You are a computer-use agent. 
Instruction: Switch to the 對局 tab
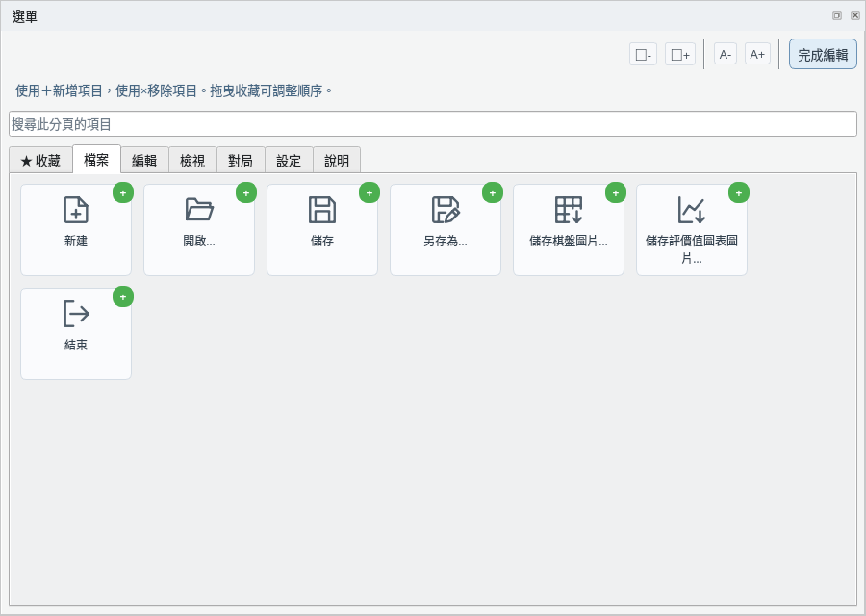tap(241, 160)
